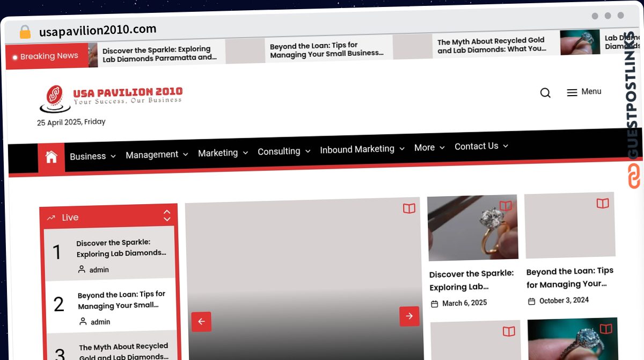The width and height of the screenshot is (644, 360).
Task: Open the main slider featured image
Action: tap(304, 279)
